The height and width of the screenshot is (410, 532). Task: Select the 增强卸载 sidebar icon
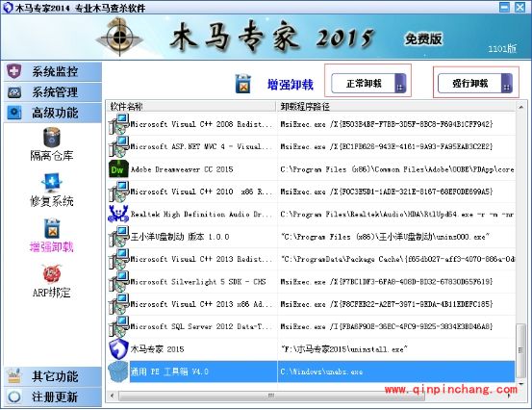(x=52, y=229)
